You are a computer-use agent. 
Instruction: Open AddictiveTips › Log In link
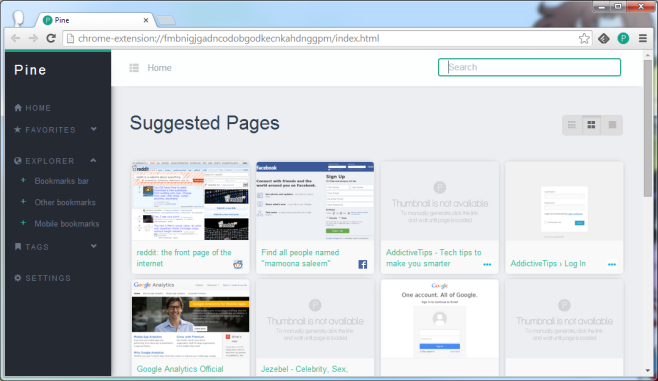point(548,264)
